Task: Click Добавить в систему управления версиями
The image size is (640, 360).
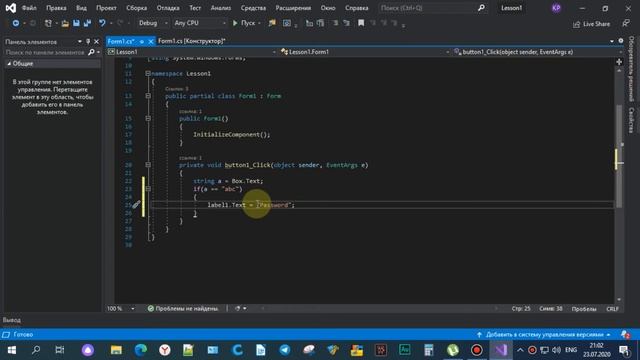Action: pos(543,335)
